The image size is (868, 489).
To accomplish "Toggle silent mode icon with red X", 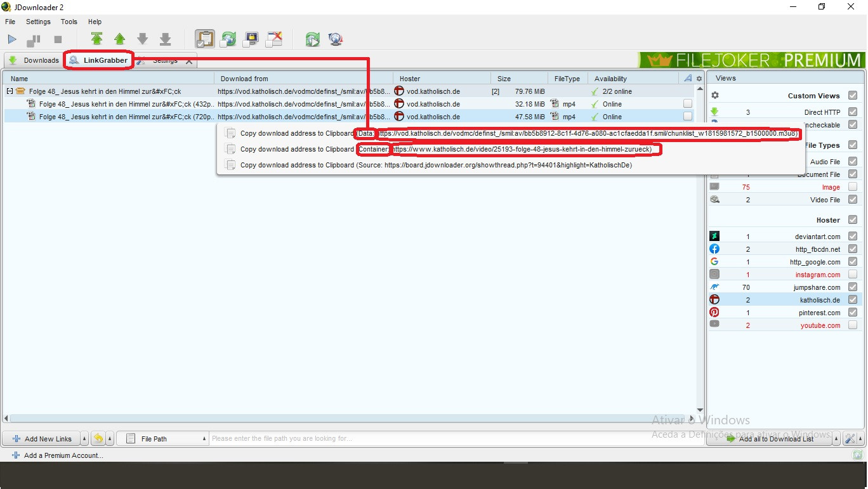I will click(274, 39).
